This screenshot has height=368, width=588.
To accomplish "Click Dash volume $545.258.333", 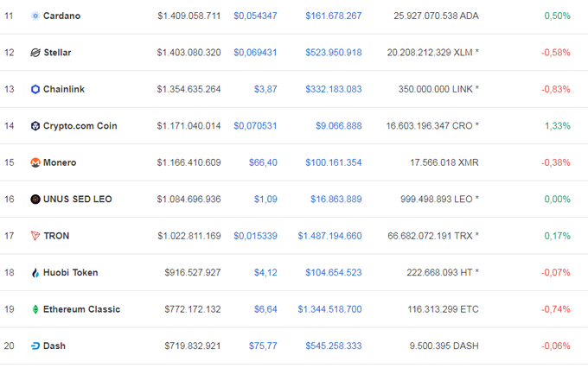I will [x=334, y=346].
